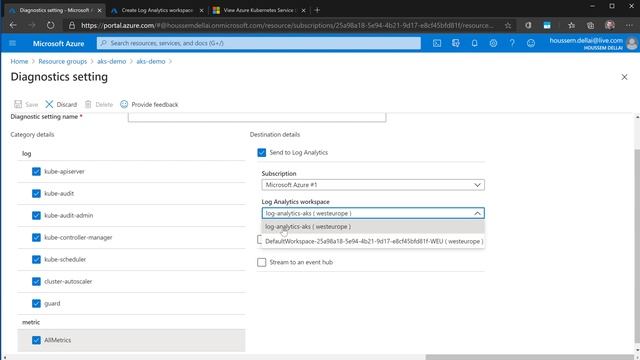Toggle Send to Log Analytics checkbox
Image resolution: width=640 pixels, height=360 pixels.
tap(262, 153)
